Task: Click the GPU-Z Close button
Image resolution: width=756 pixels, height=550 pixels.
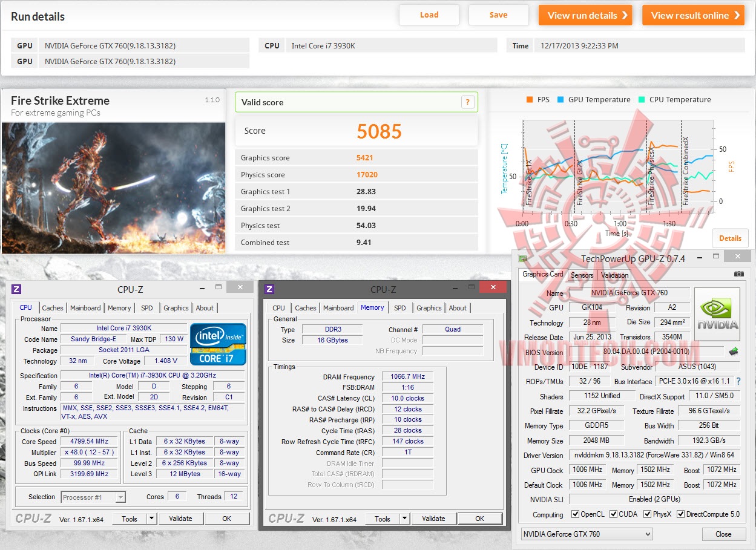Action: coord(723,534)
